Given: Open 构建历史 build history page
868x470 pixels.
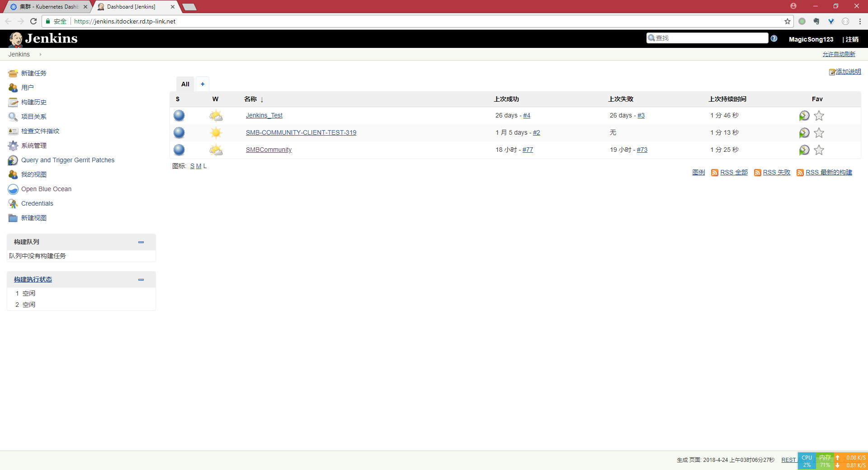Looking at the screenshot, I should 33,102.
